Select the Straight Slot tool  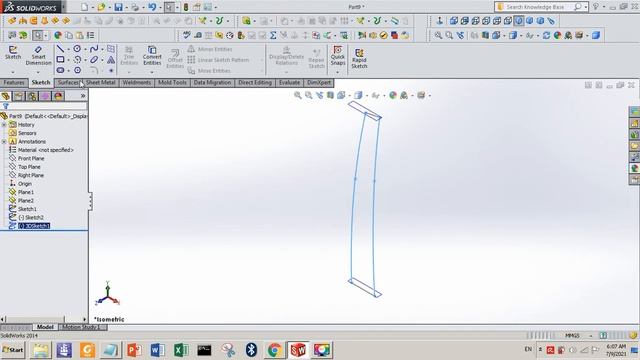[60, 70]
